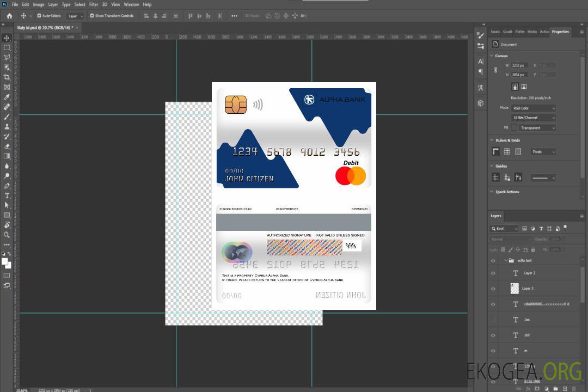This screenshot has height=392, width=588.
Task: Click the lock all layers padlock icon
Action: [533, 249]
